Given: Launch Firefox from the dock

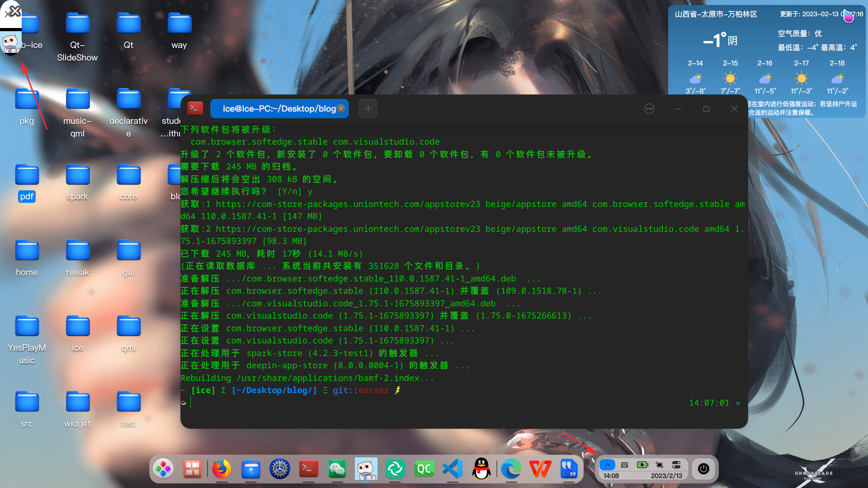Looking at the screenshot, I should click(221, 469).
